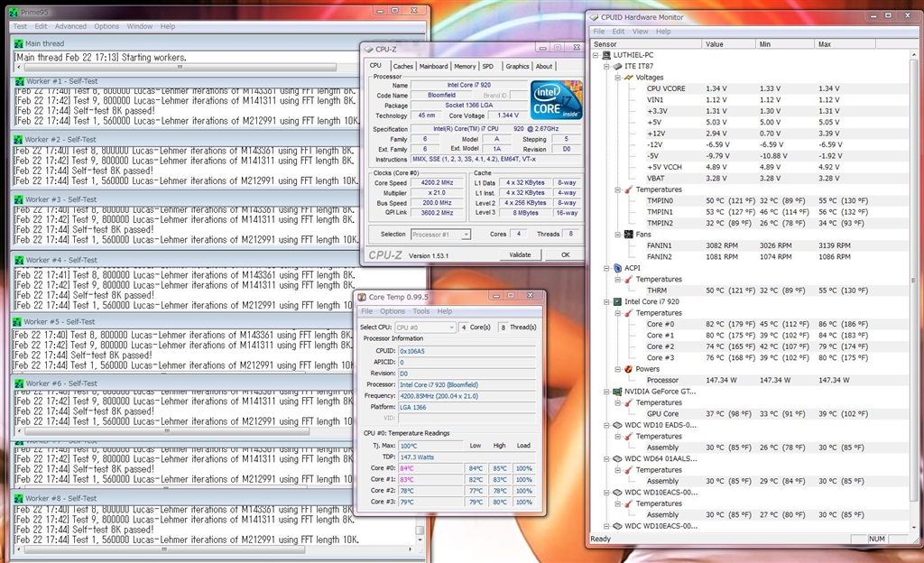Image resolution: width=924 pixels, height=563 pixels.
Task: Click the Fans node icon
Action: pos(629,235)
